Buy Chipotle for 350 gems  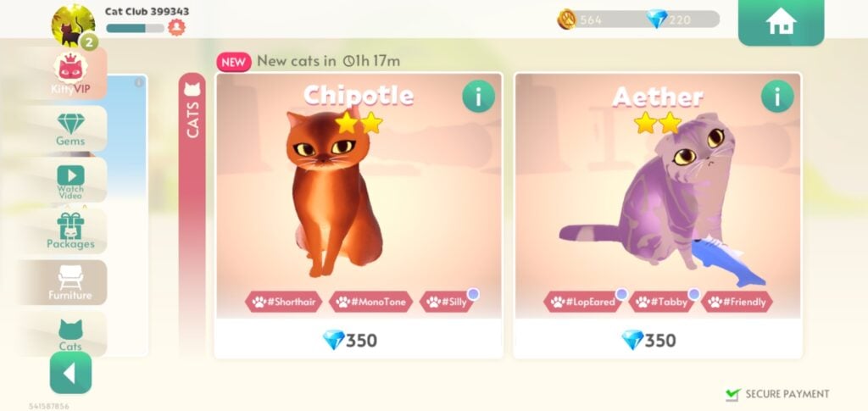(359, 339)
